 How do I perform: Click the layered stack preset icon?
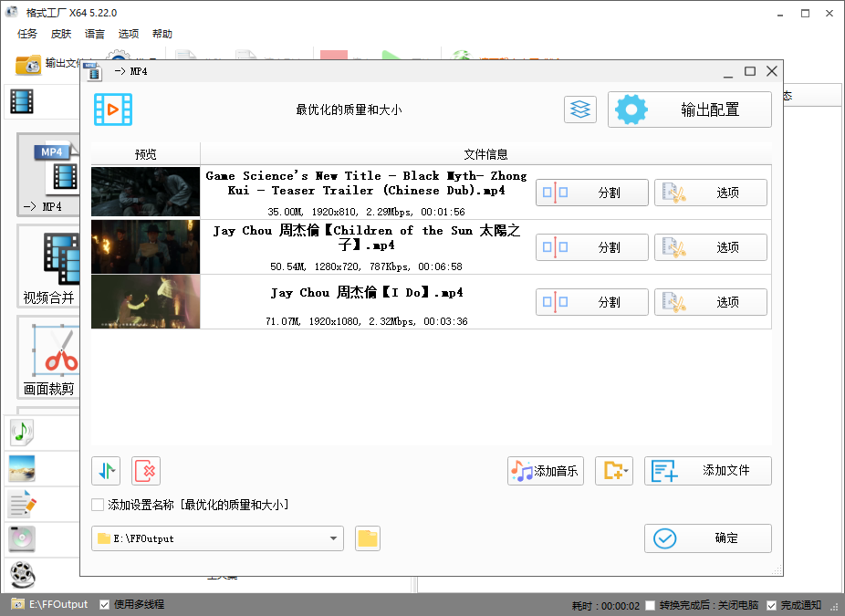(x=579, y=110)
